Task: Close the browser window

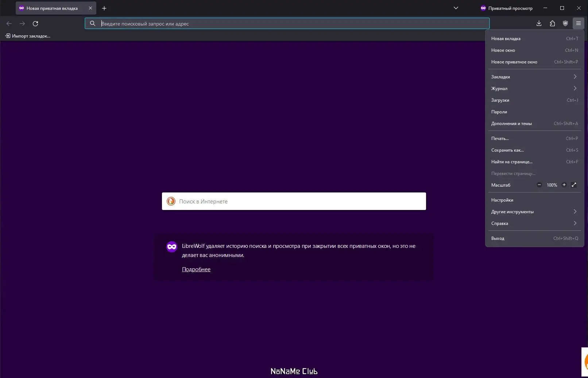Action: tap(579, 8)
